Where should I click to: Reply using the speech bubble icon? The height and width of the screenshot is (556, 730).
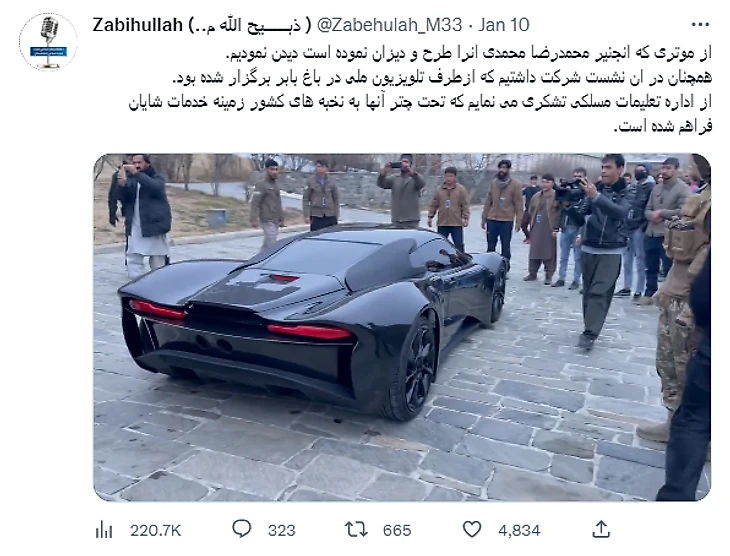pyautogui.click(x=242, y=529)
